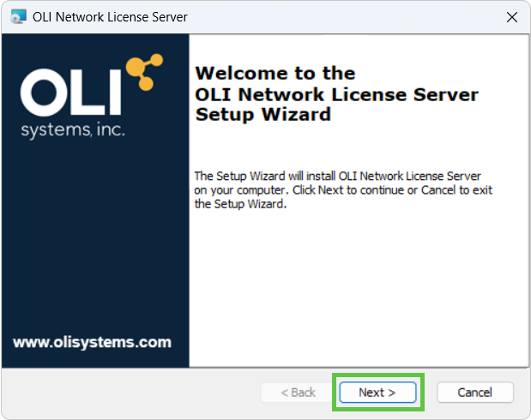Viewport: 531px width, 420px height.
Task: Click the www.olisystems.com text
Action: click(x=92, y=342)
